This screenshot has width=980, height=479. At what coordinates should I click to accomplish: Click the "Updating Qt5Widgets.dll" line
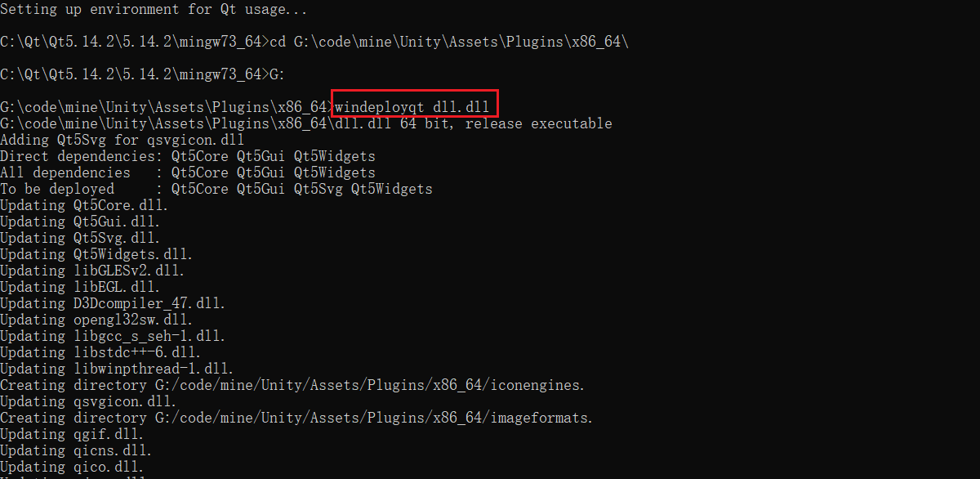[x=94, y=254]
